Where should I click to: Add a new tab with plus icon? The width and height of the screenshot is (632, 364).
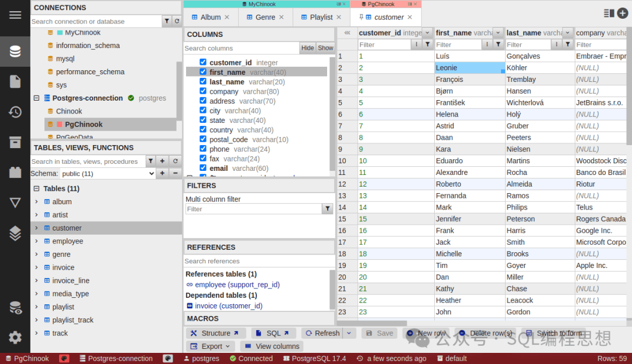click(x=622, y=13)
